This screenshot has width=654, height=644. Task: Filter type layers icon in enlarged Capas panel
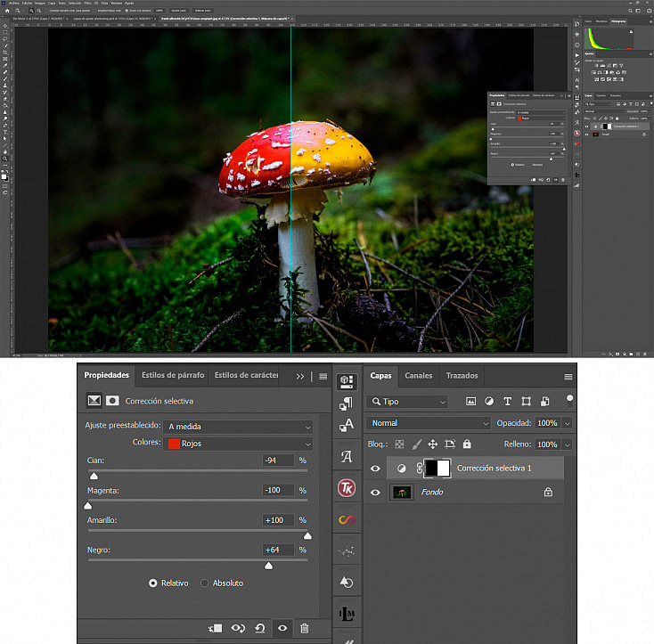[x=507, y=401]
